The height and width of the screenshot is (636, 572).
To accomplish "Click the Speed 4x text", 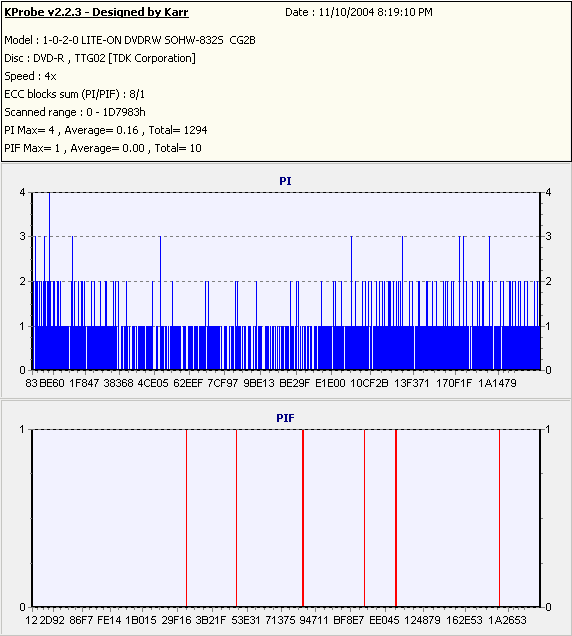I will click(30, 76).
